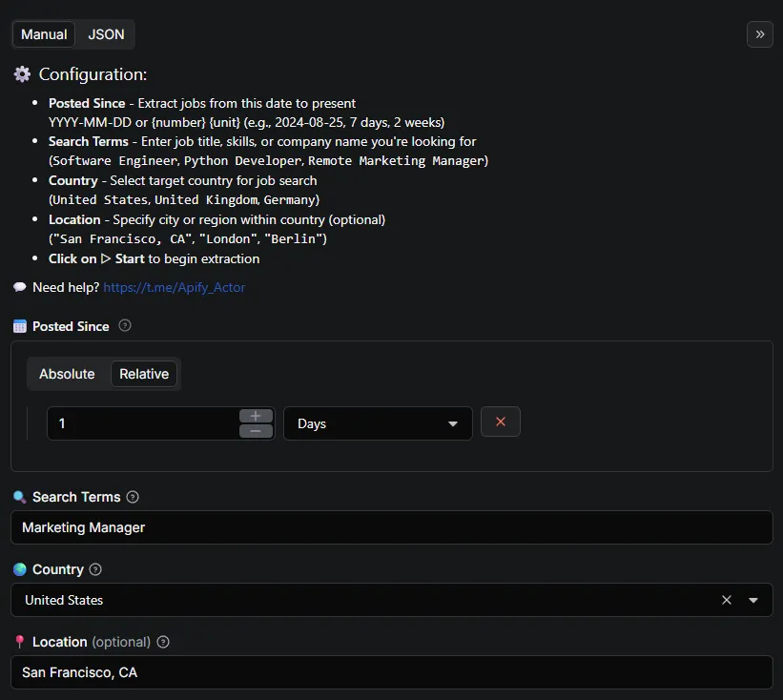Click the calendar icon by Posted Since

[x=19, y=326]
